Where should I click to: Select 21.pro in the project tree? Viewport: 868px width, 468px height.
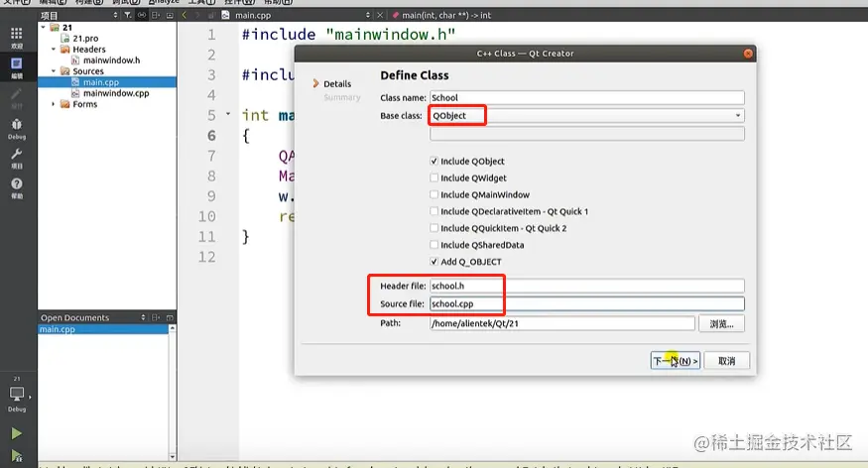point(85,38)
